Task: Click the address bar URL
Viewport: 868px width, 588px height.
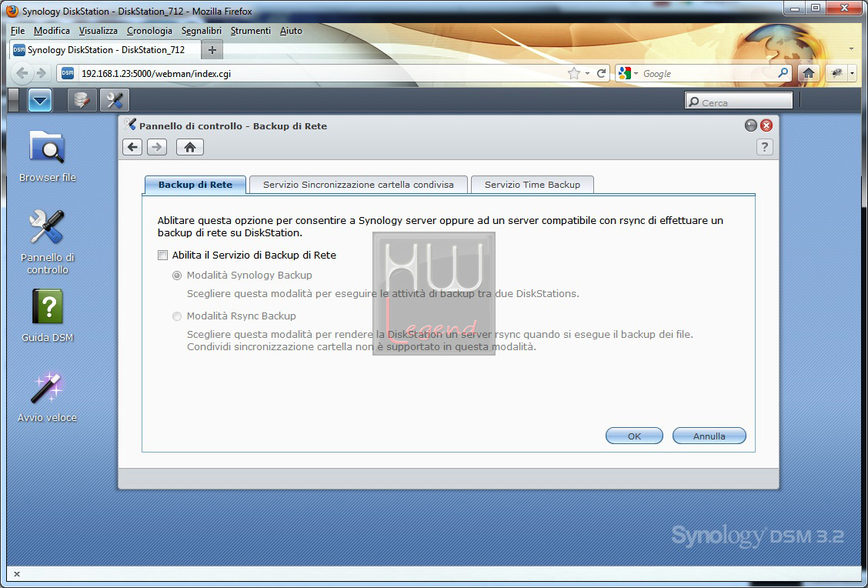Action: pos(156,74)
